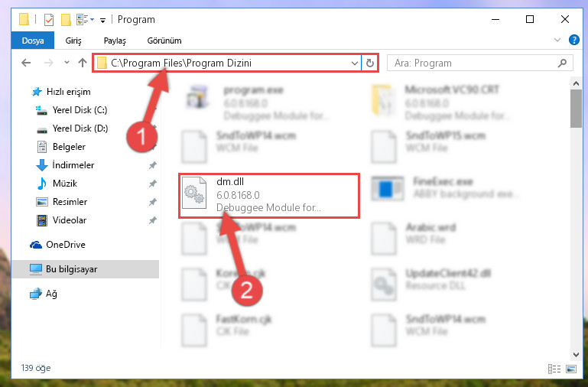Open recent locations dropdown arrow

click(x=67, y=63)
